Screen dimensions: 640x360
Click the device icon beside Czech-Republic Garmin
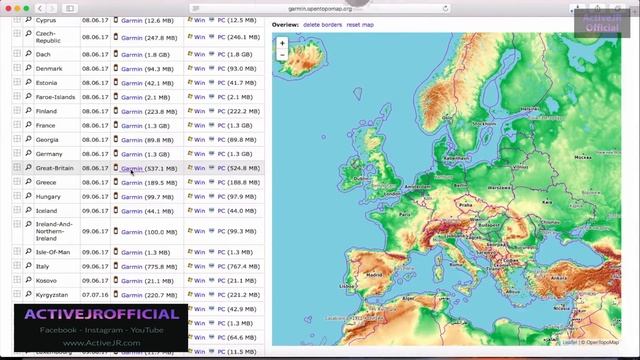coord(116,37)
